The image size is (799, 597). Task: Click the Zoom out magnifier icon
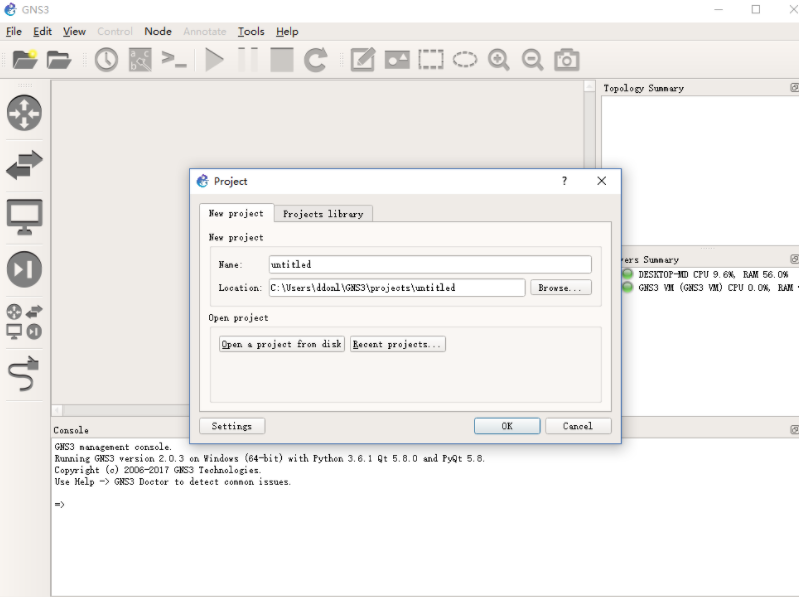pos(532,60)
